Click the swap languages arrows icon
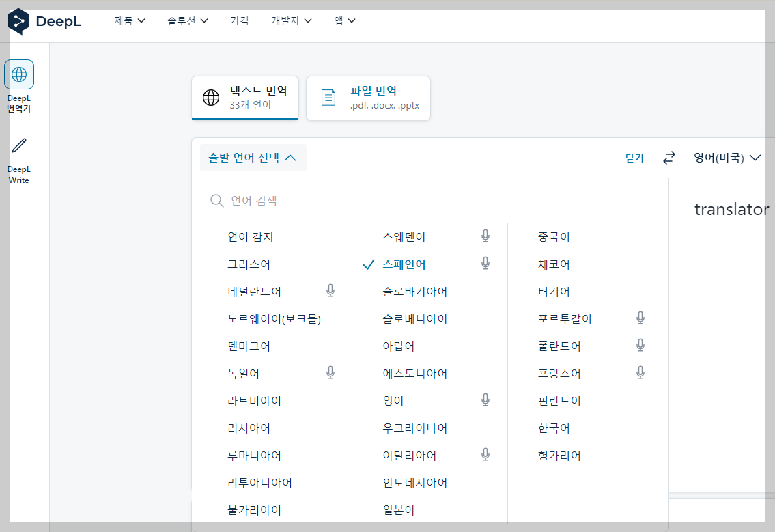This screenshot has width=775, height=532. pyautogui.click(x=668, y=157)
